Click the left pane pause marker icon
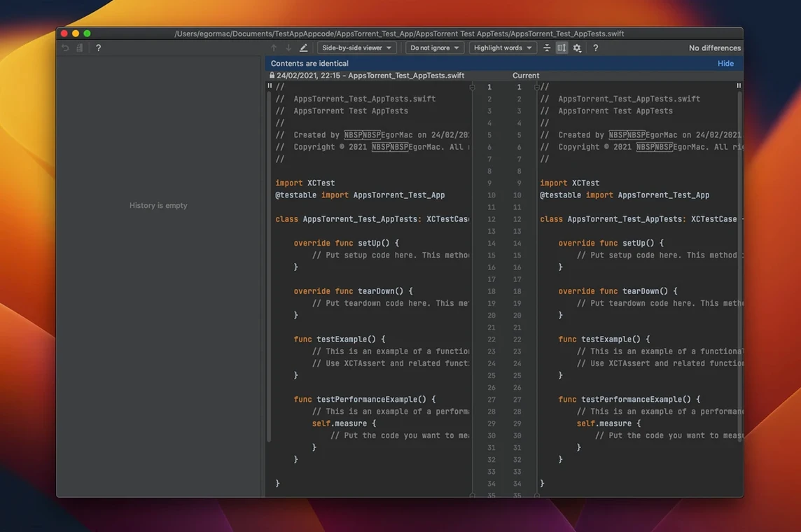This screenshot has height=532, width=801. coord(270,86)
